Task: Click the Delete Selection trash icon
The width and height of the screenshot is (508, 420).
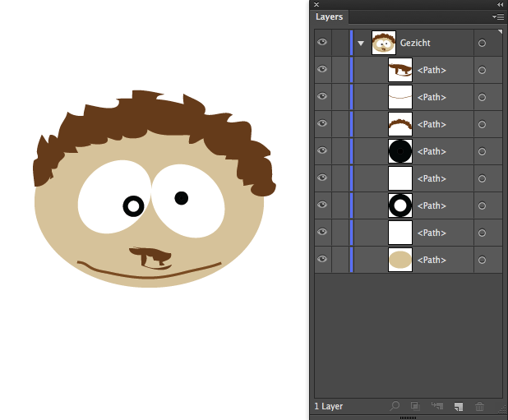Action: (479, 406)
